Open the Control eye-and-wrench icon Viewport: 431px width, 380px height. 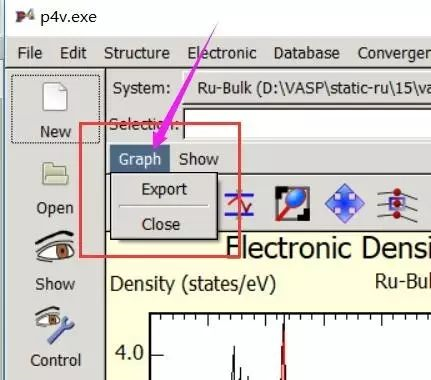pos(55,325)
